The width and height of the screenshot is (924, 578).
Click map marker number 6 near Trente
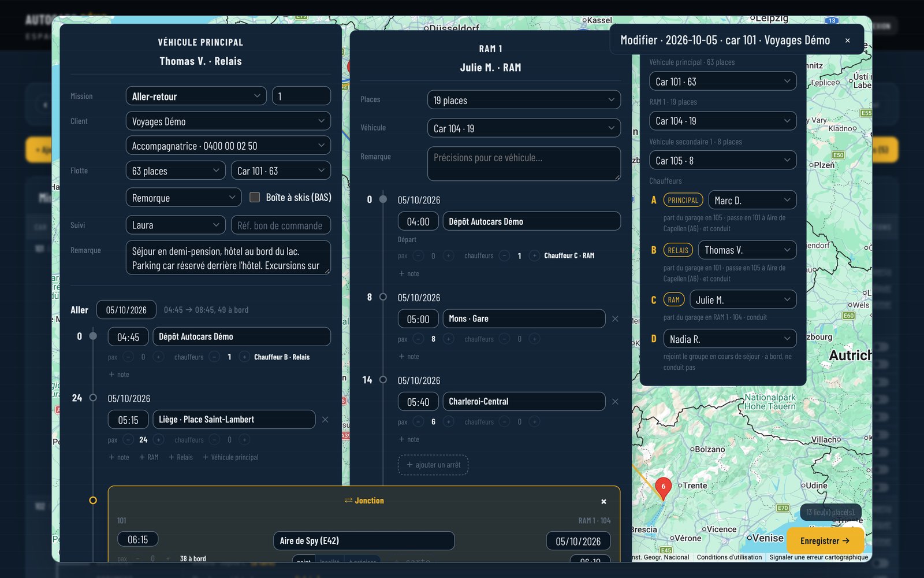663,488
